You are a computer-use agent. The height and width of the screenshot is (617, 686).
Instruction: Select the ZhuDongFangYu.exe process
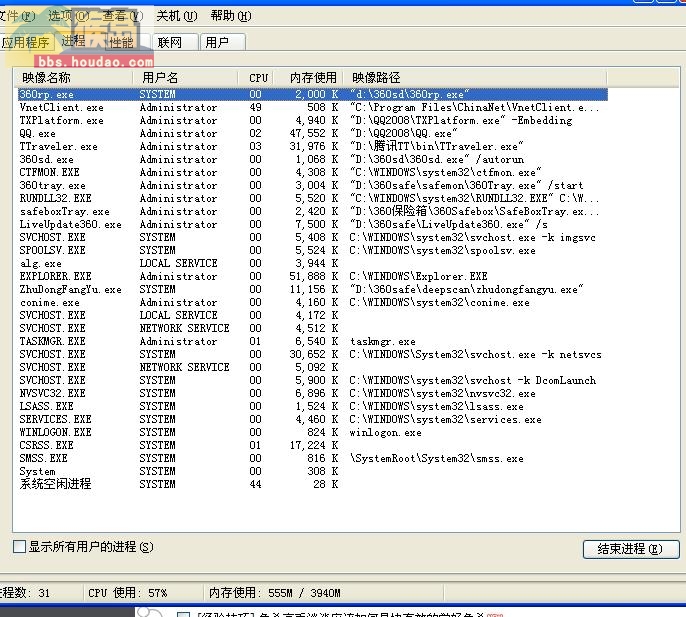[x=312, y=289]
